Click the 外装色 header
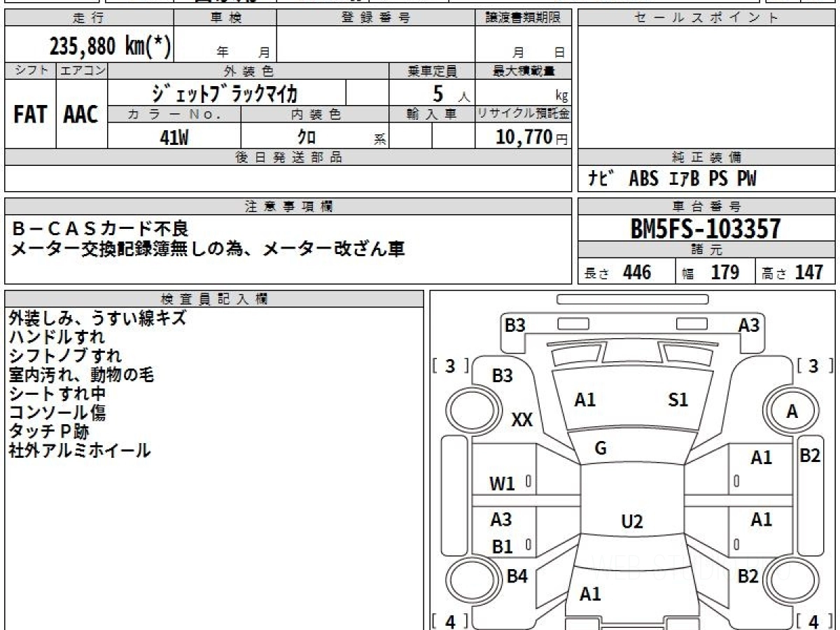The height and width of the screenshot is (630, 840). (x=248, y=71)
